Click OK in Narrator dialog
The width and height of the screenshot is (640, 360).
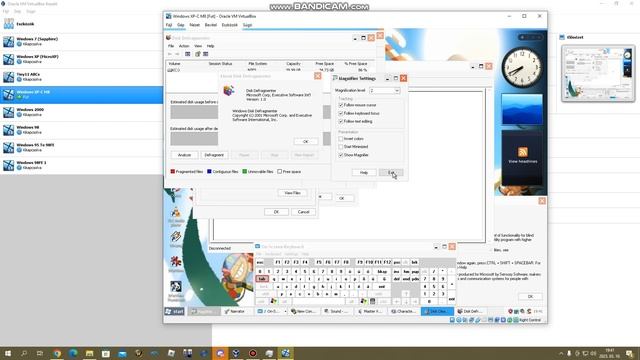click(x=530, y=297)
